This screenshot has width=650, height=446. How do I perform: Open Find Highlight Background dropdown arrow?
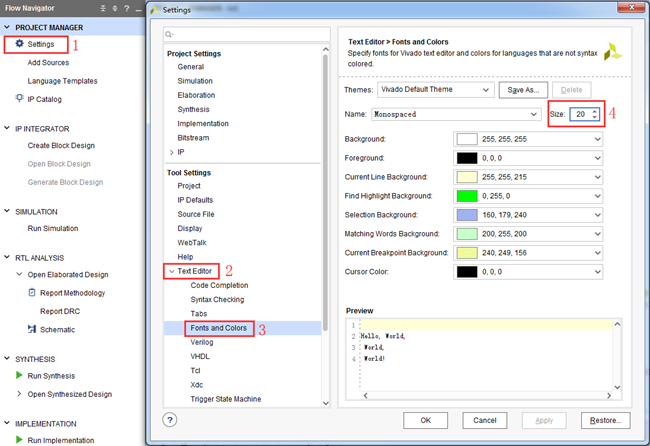point(597,196)
